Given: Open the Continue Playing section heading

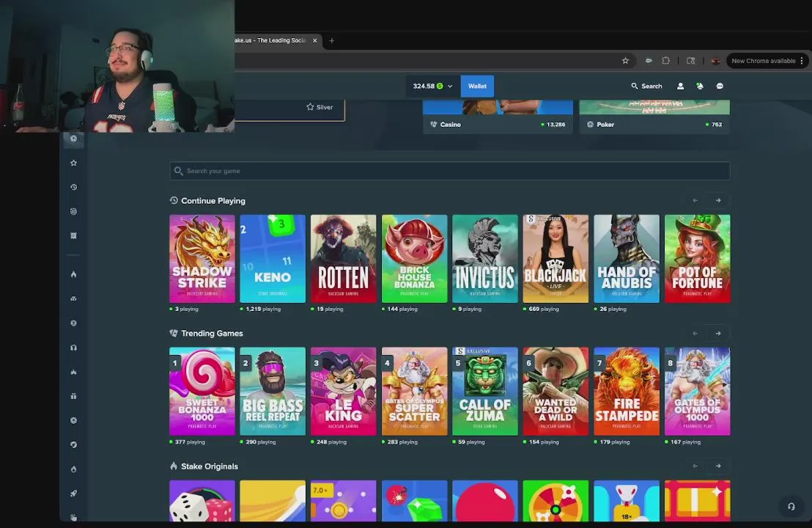Looking at the screenshot, I should [x=213, y=200].
